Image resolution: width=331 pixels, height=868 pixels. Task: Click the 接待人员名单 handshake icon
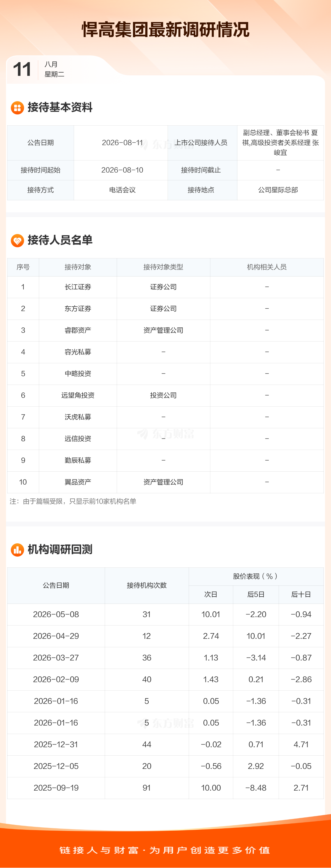tap(17, 241)
